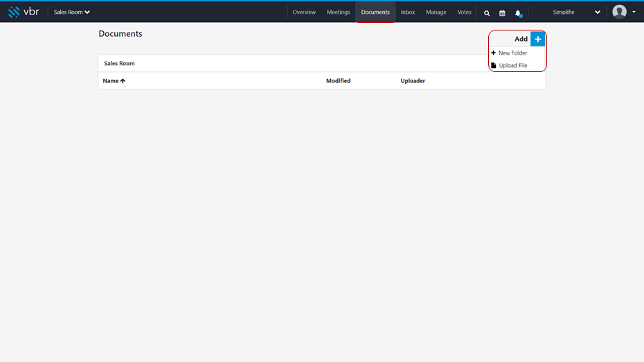Click the user avatar icon
644x362 pixels.
pyautogui.click(x=619, y=12)
